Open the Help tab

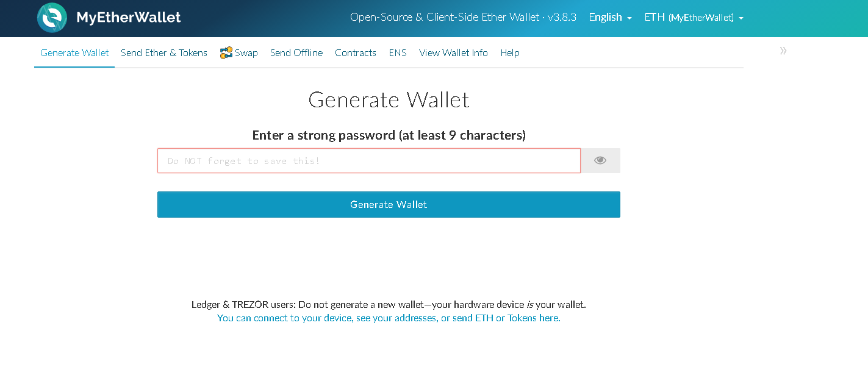(x=510, y=53)
